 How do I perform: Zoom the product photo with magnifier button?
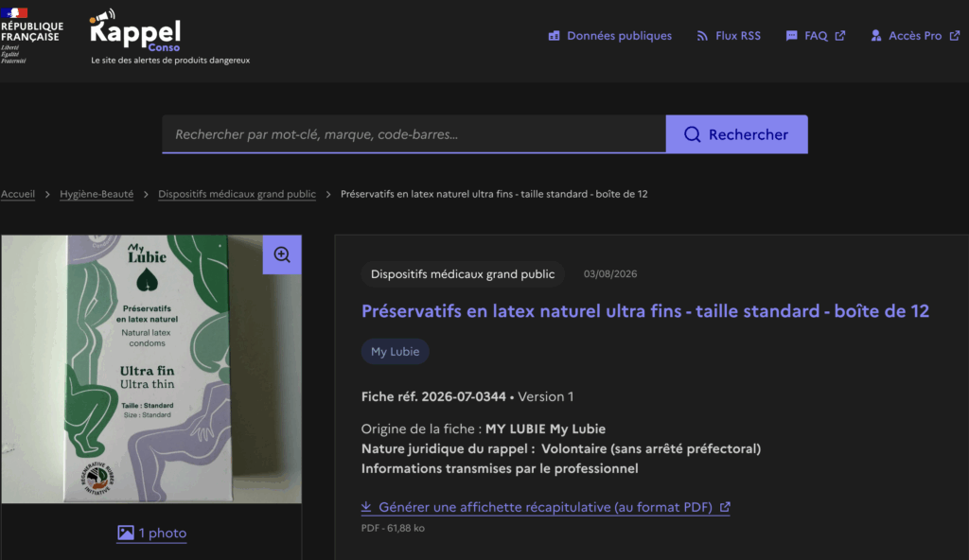click(282, 254)
